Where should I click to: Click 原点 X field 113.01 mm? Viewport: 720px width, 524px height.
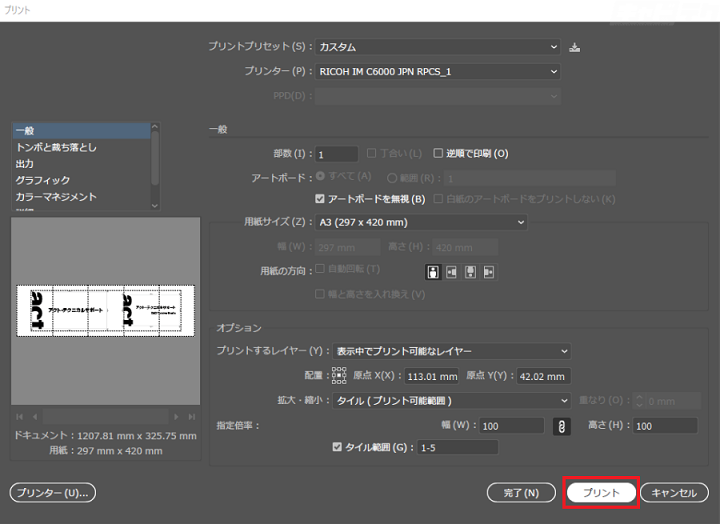[x=432, y=377]
